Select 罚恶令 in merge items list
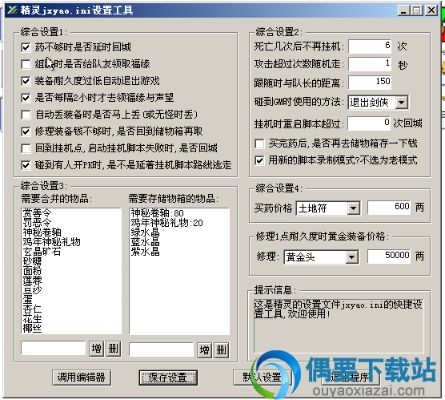 [x=37, y=222]
